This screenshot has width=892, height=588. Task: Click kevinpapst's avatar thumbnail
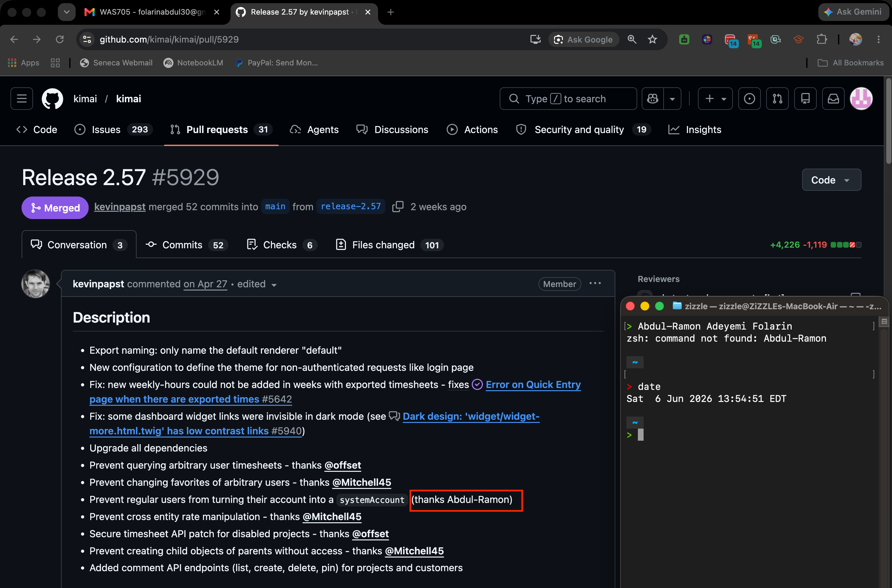[36, 284]
